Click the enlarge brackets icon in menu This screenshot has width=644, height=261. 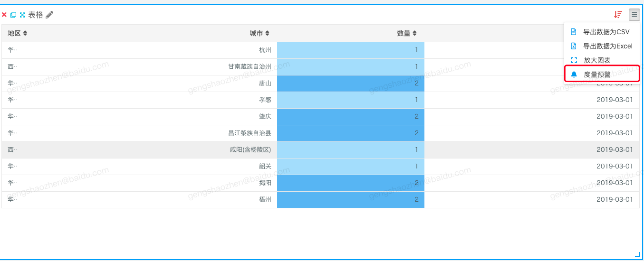coord(574,60)
